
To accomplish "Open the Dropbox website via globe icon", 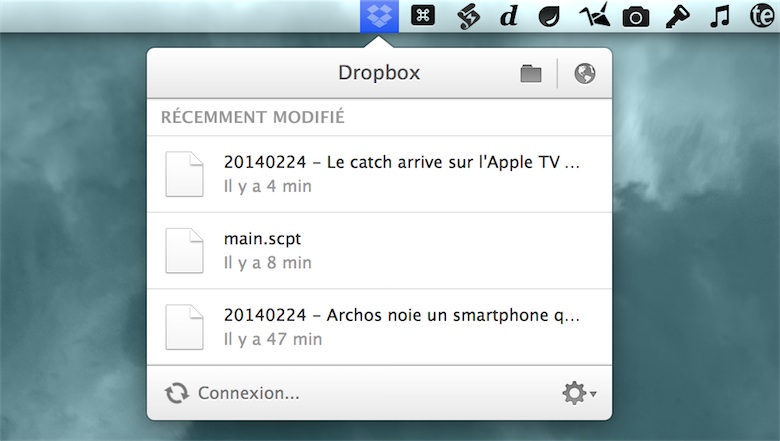I will tap(585, 74).
